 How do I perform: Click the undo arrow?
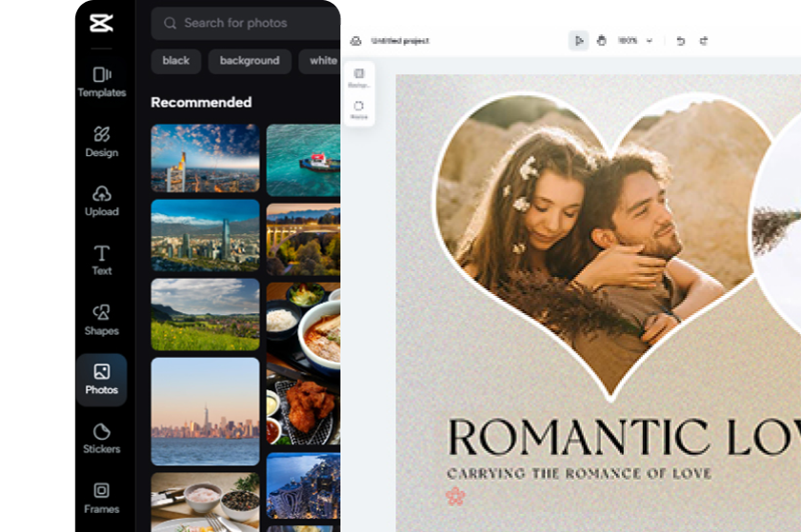click(x=680, y=41)
